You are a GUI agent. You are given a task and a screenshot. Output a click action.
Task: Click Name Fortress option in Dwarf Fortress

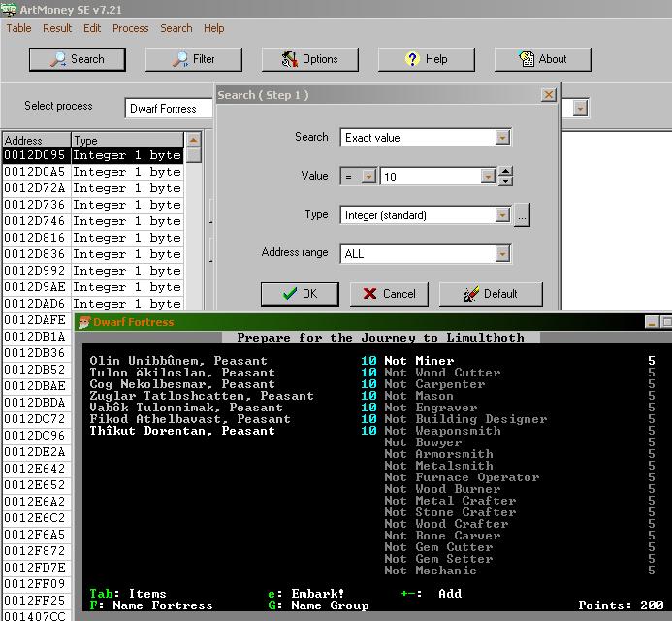tap(151, 605)
